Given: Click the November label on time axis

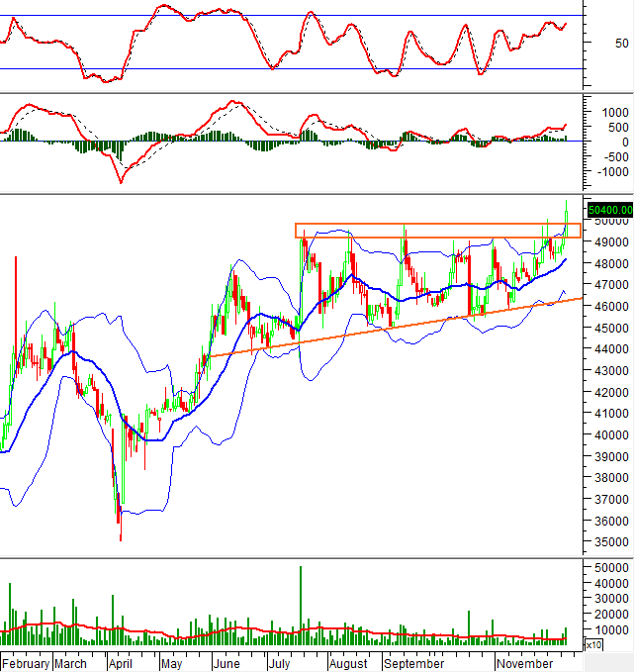Looking at the screenshot, I should [x=524, y=662].
